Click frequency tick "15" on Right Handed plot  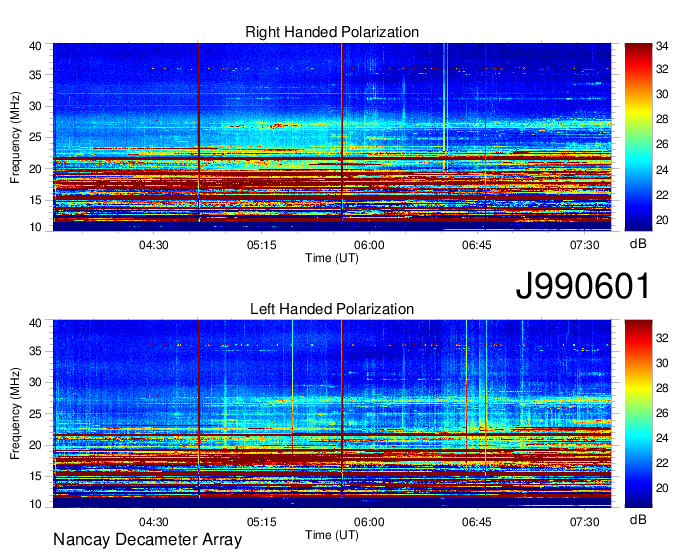[x=36, y=200]
